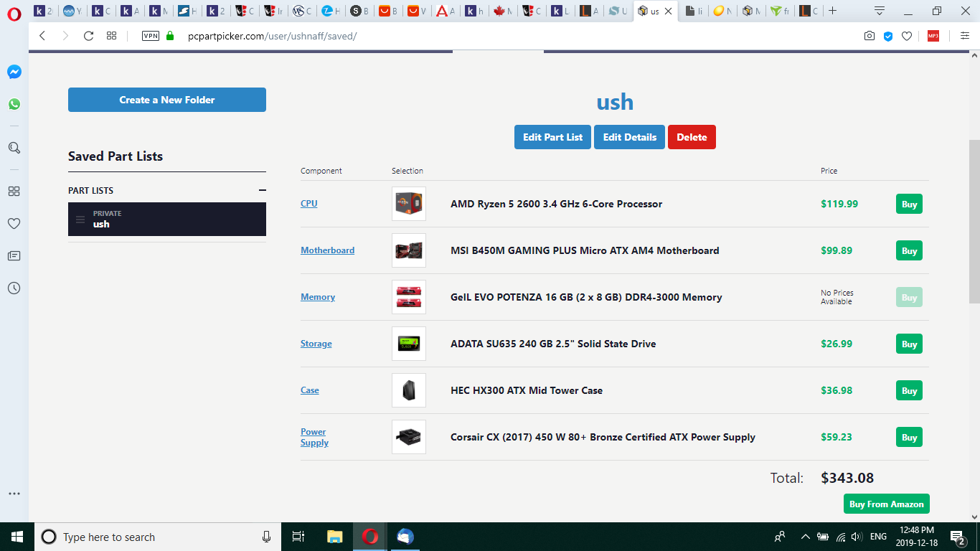This screenshot has height=551, width=980.
Task: Click Edit Part List button
Action: [552, 137]
